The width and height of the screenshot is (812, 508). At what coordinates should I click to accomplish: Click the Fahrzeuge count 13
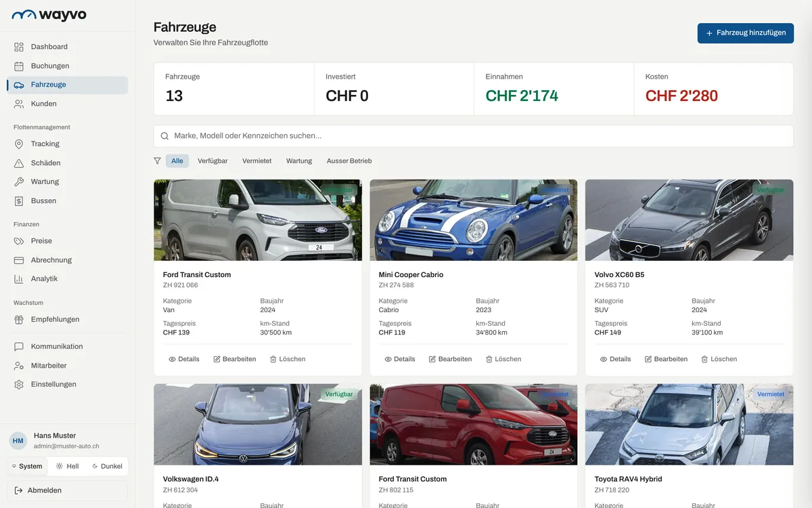pos(174,96)
